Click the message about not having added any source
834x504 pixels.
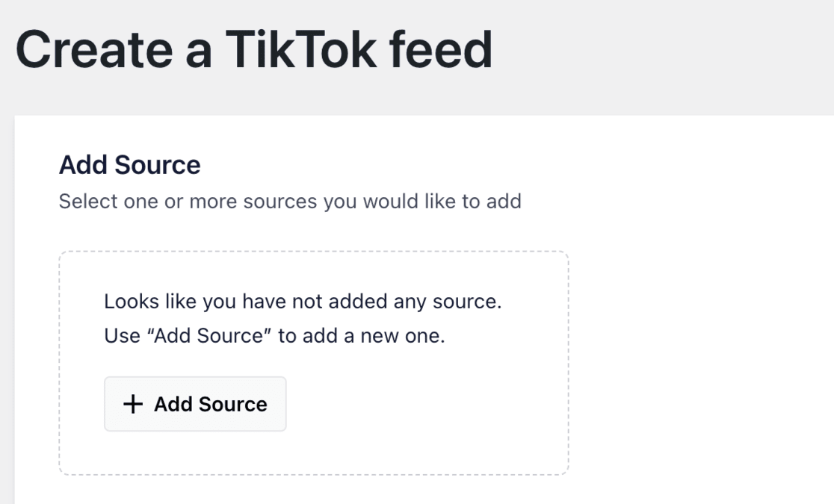pos(302,301)
